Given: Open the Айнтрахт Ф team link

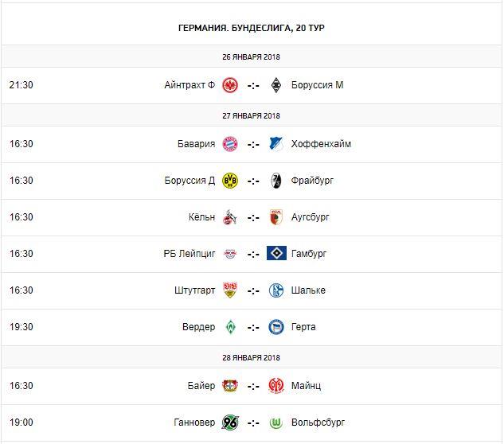Looking at the screenshot, I should [x=189, y=85].
